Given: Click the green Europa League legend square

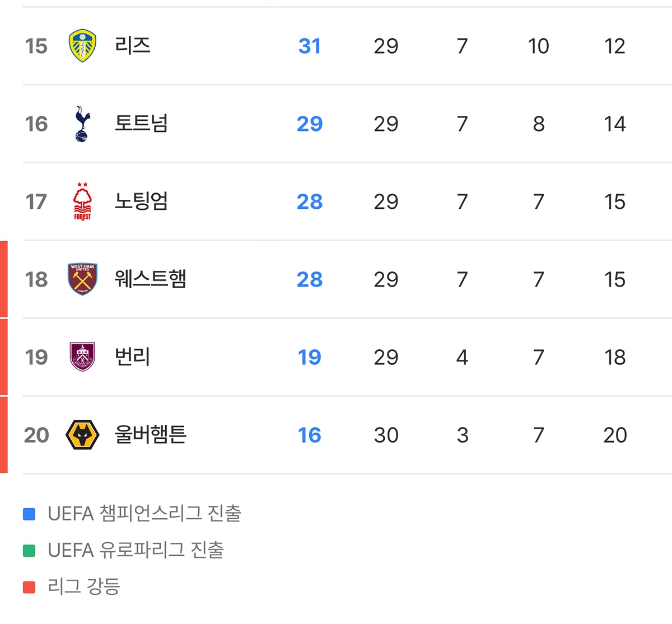Looking at the screenshot, I should (x=29, y=551).
